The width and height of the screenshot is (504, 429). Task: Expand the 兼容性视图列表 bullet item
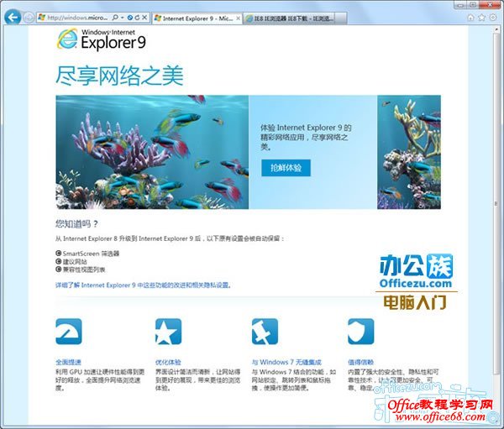[x=59, y=269]
